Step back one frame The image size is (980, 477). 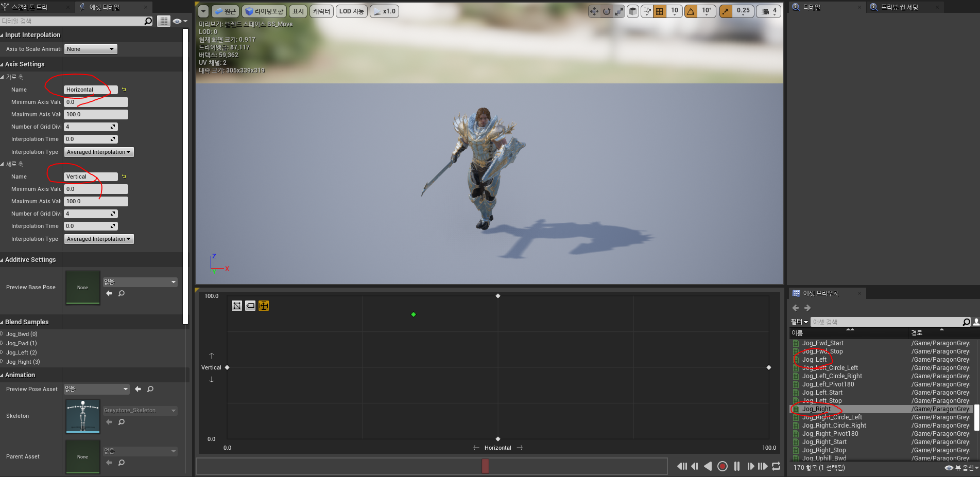click(695, 466)
